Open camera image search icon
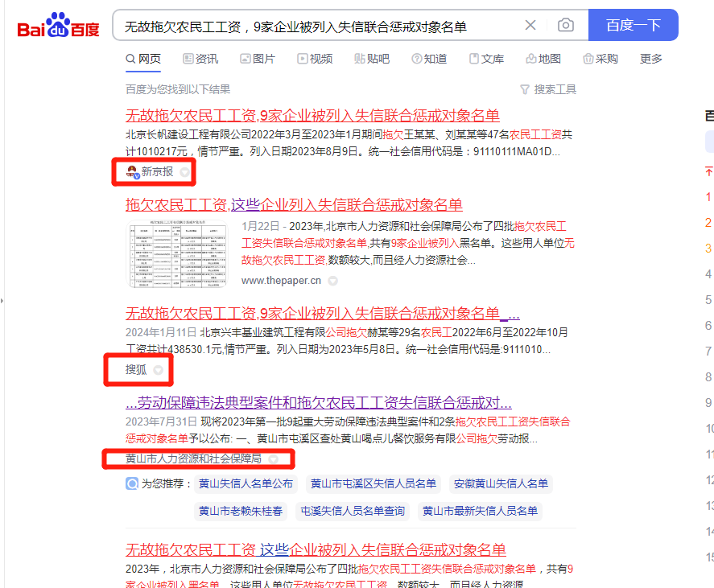This screenshot has width=714, height=588. point(566,25)
